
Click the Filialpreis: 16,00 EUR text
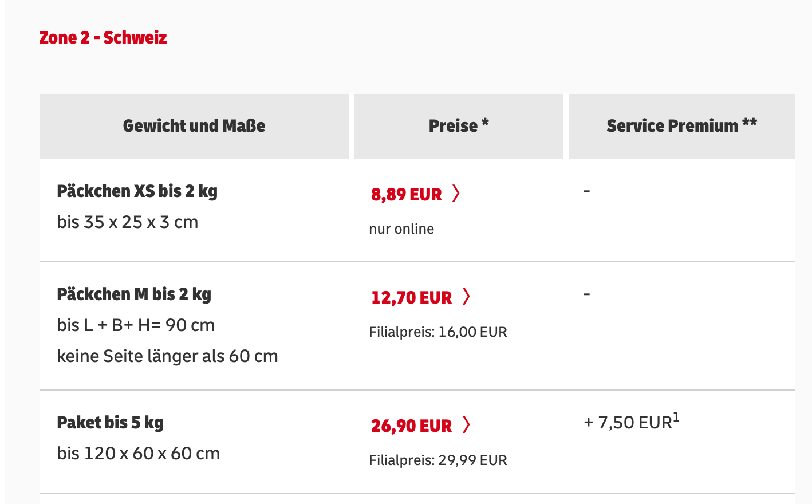click(438, 332)
